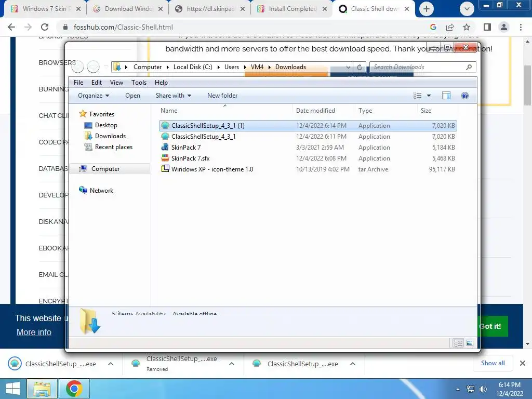Open Chrome tab search dropdown
Screen dimensions: 532x399
pyautogui.click(x=467, y=9)
